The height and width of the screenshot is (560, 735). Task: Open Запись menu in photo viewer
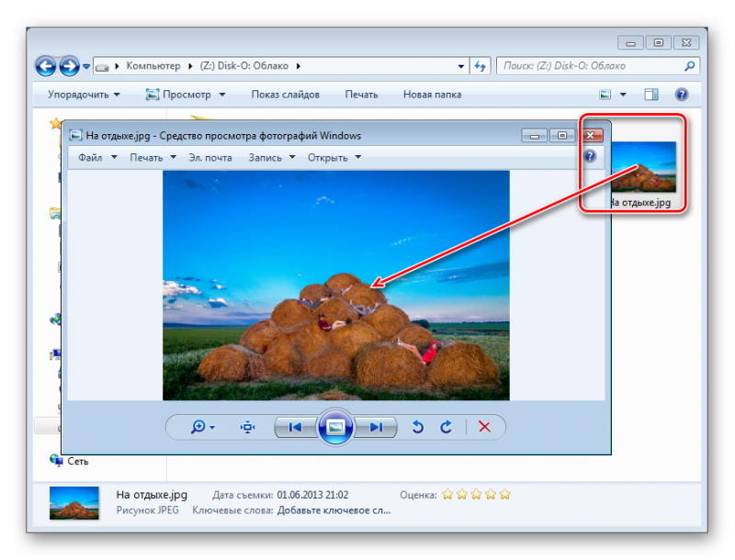tap(272, 158)
